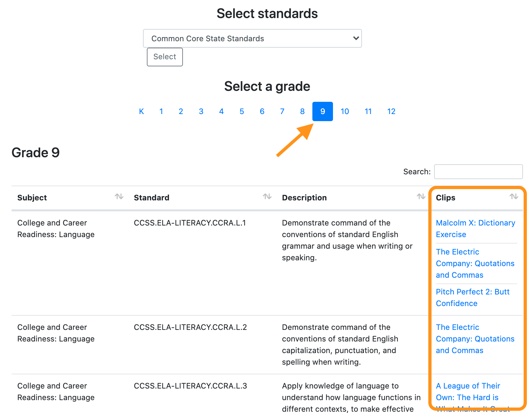
Task: Select grade 8
Action: pos(302,111)
